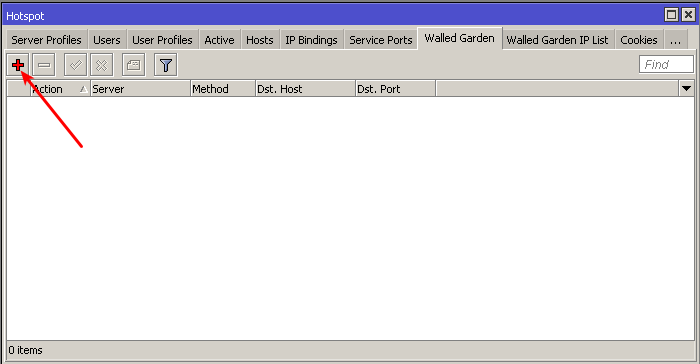Open the Walled Garden IP List tab
700x364 pixels.
click(x=557, y=40)
